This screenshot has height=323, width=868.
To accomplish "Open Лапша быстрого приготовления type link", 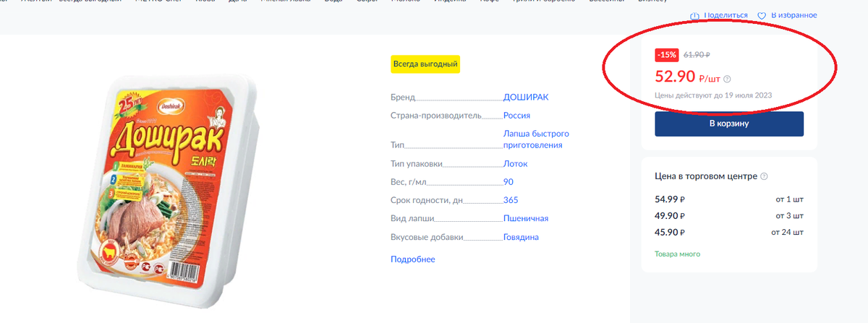I will (x=536, y=139).
